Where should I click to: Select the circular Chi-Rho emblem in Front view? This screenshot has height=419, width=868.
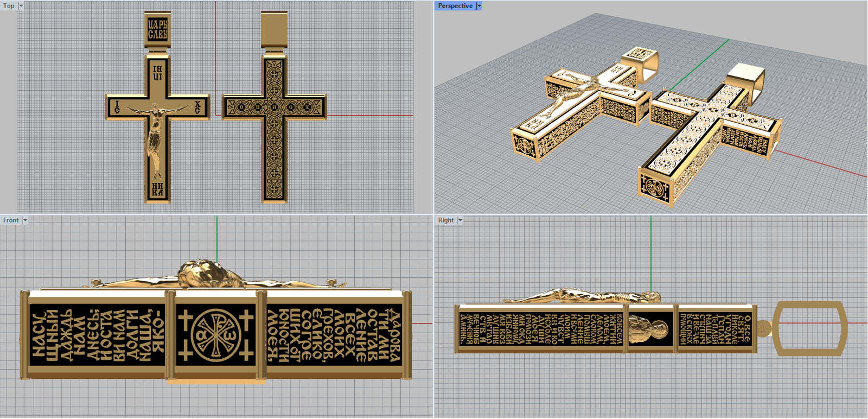tap(216, 335)
